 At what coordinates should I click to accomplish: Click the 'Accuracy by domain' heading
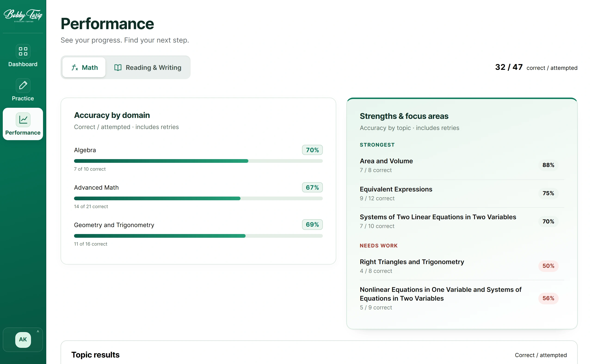pyautogui.click(x=112, y=115)
